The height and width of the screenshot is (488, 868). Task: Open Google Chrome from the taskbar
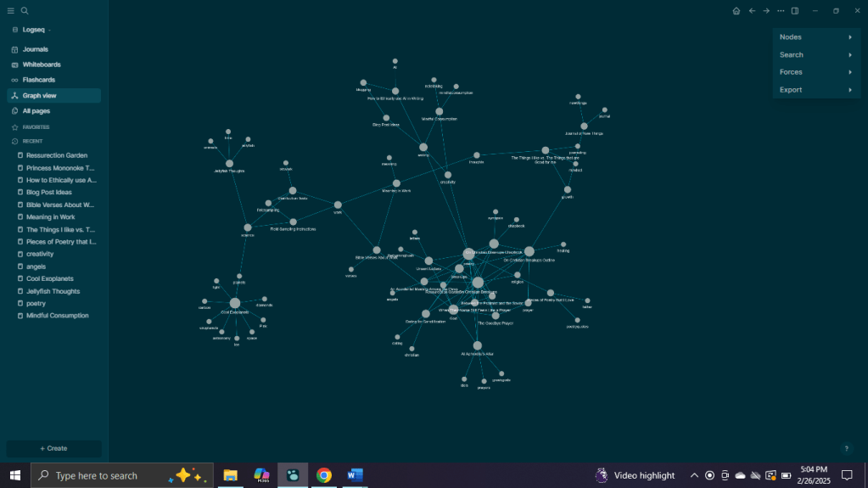[x=323, y=475]
